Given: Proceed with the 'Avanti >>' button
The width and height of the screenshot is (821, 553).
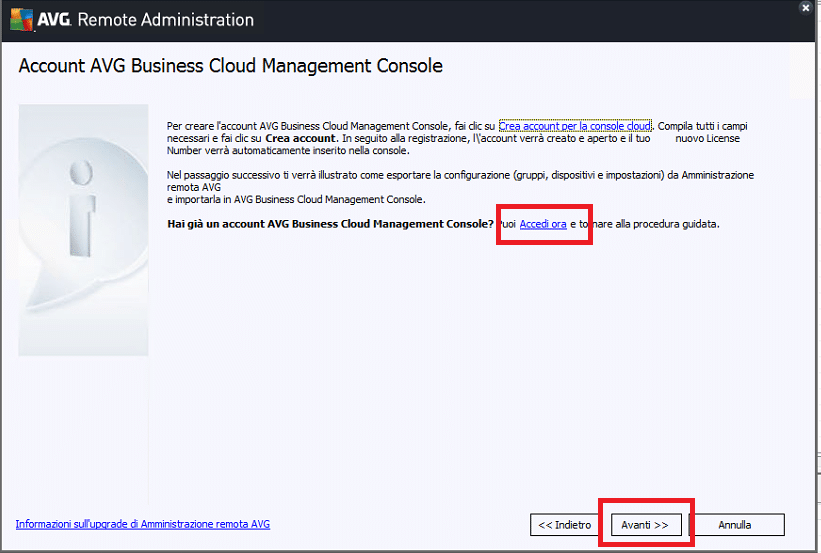Looking at the screenshot, I should tap(646, 525).
